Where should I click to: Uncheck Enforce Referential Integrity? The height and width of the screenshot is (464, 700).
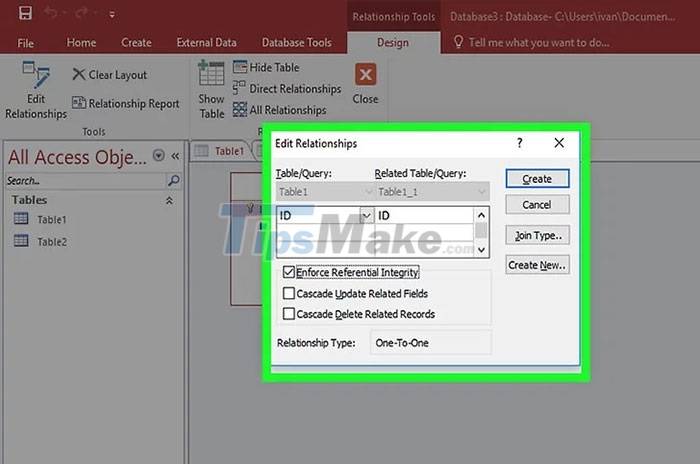pyautogui.click(x=289, y=272)
